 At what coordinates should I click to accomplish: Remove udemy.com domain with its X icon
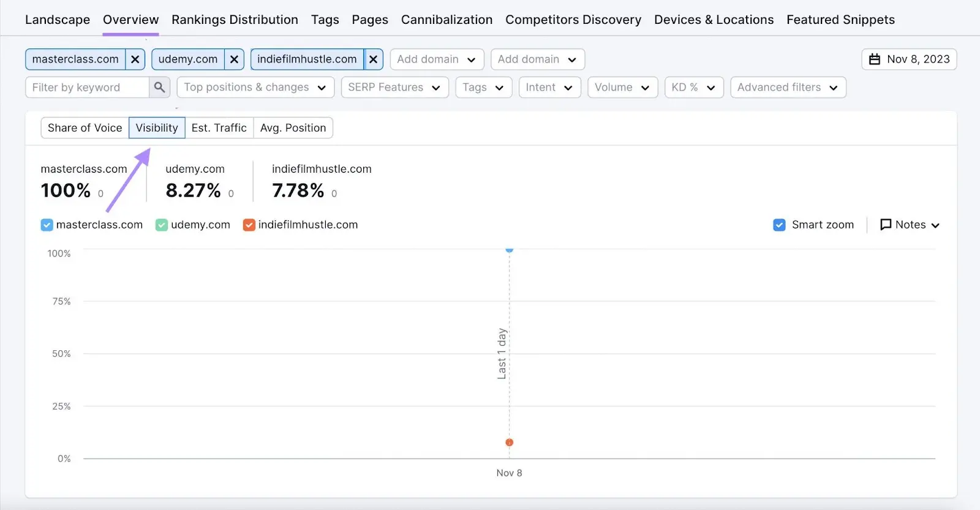pos(234,59)
